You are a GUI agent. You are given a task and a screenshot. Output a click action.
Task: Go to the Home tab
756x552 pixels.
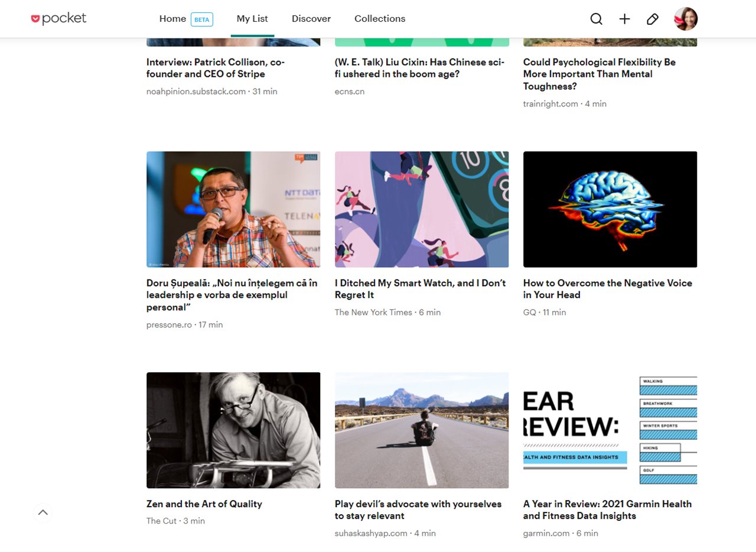pos(172,19)
